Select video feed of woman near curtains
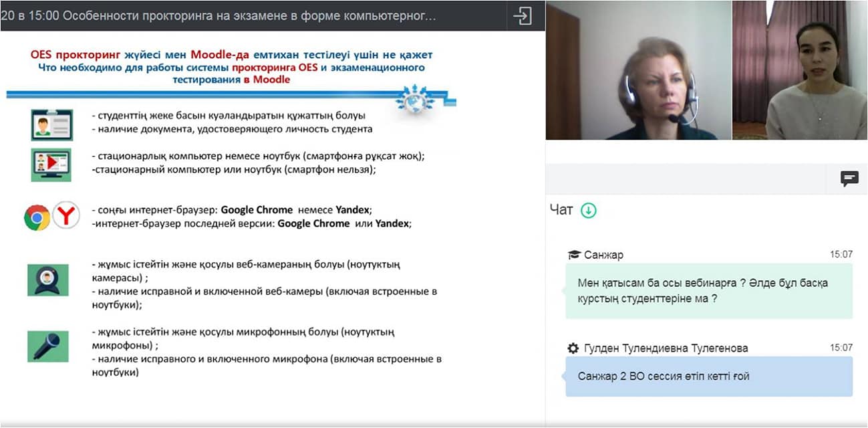The image size is (868, 428). click(800, 70)
